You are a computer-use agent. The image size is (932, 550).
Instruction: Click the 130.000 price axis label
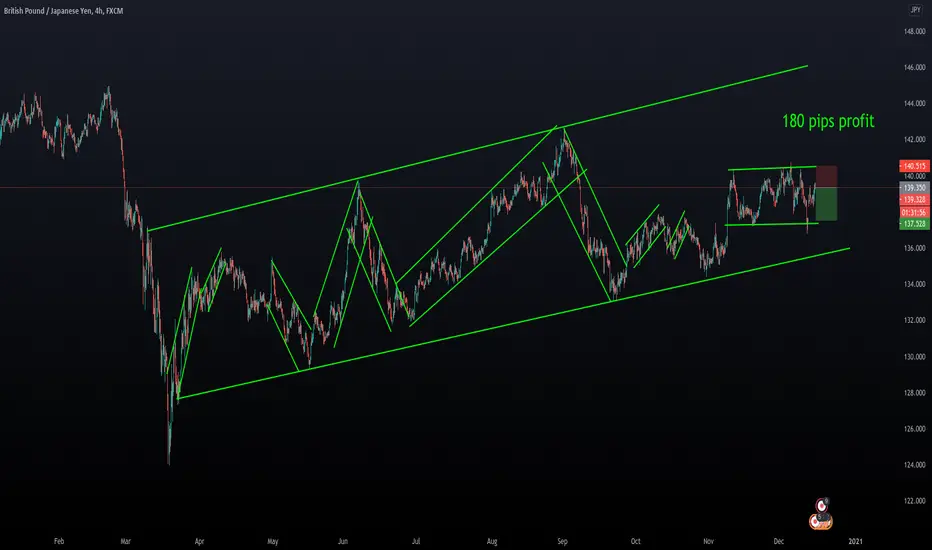(x=914, y=357)
